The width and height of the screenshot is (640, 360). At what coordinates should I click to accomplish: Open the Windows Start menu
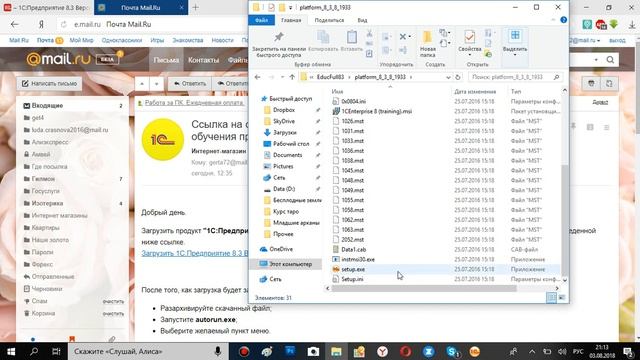pyautogui.click(x=11, y=351)
